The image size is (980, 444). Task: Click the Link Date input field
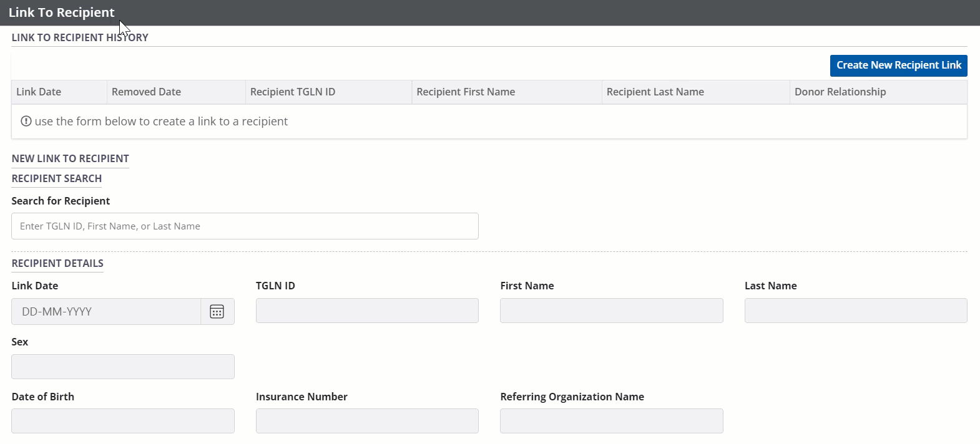tap(106, 312)
